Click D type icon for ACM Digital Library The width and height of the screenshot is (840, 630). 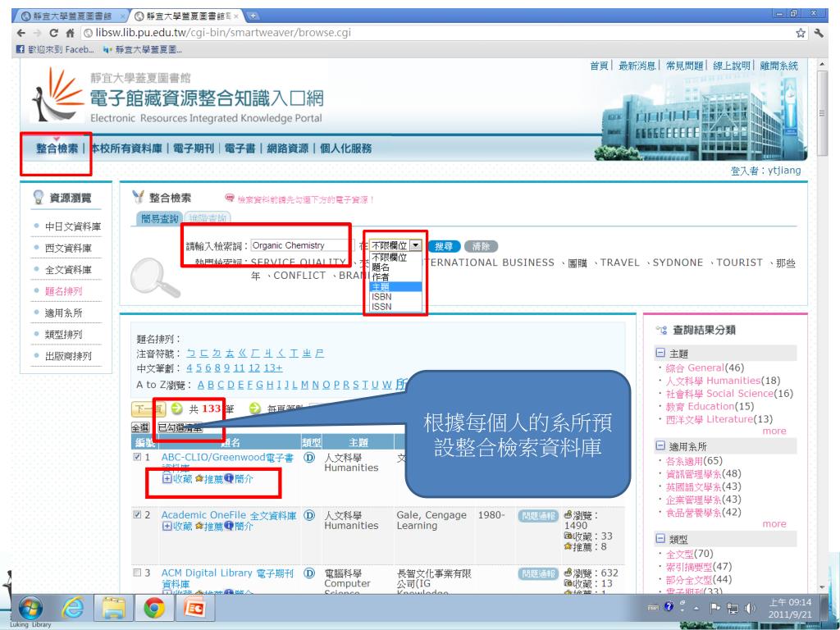pyautogui.click(x=309, y=573)
